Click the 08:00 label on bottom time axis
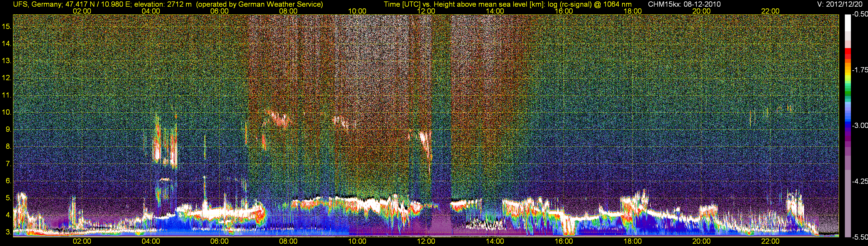The height and width of the screenshot is (246, 868). (288, 241)
